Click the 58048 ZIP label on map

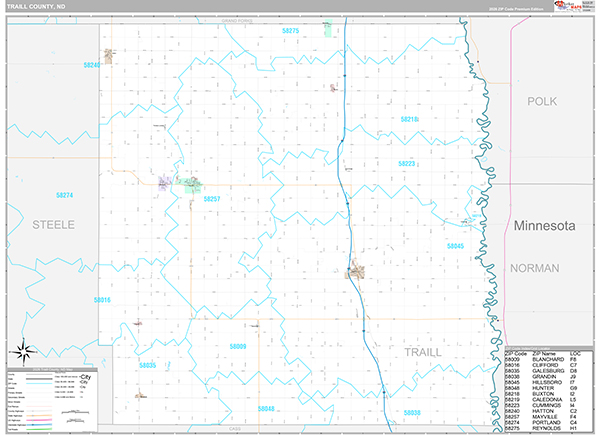pyautogui.click(x=266, y=409)
